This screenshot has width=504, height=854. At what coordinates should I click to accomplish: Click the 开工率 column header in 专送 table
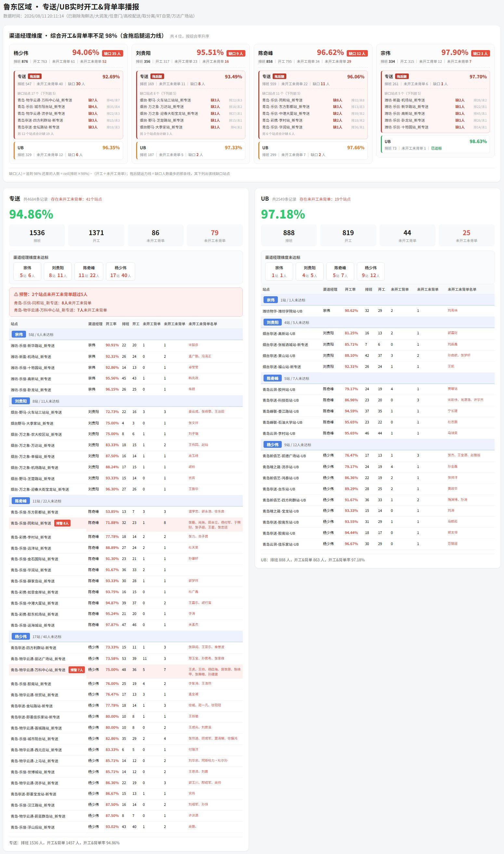pos(111,324)
